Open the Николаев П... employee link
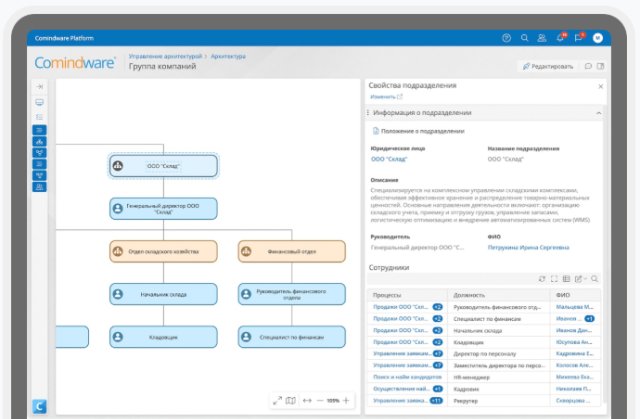 (x=573, y=389)
